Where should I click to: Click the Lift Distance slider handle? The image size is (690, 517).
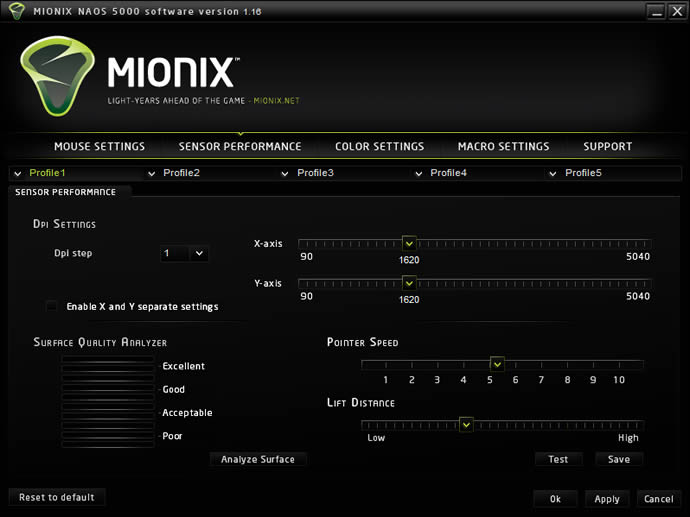(466, 425)
